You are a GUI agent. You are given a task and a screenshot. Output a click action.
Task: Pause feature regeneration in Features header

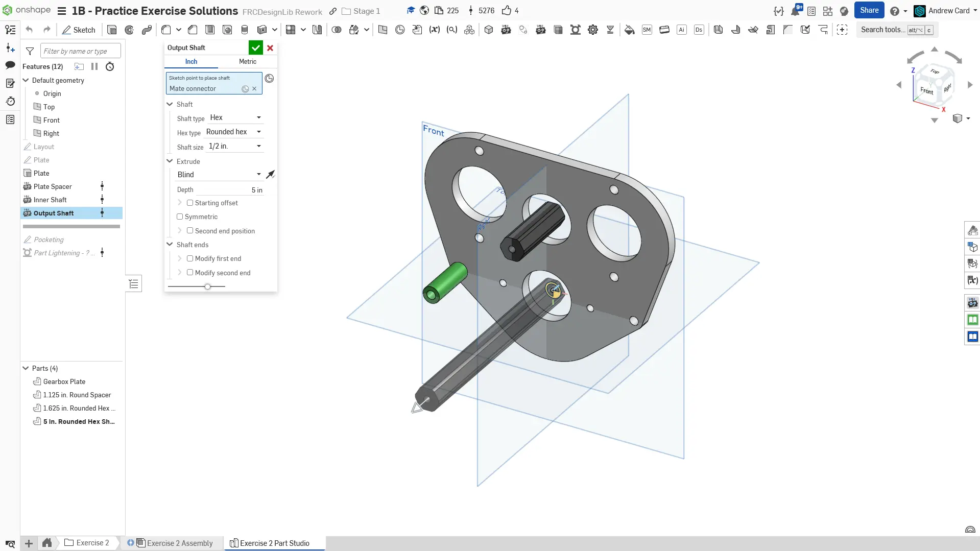tap(94, 66)
